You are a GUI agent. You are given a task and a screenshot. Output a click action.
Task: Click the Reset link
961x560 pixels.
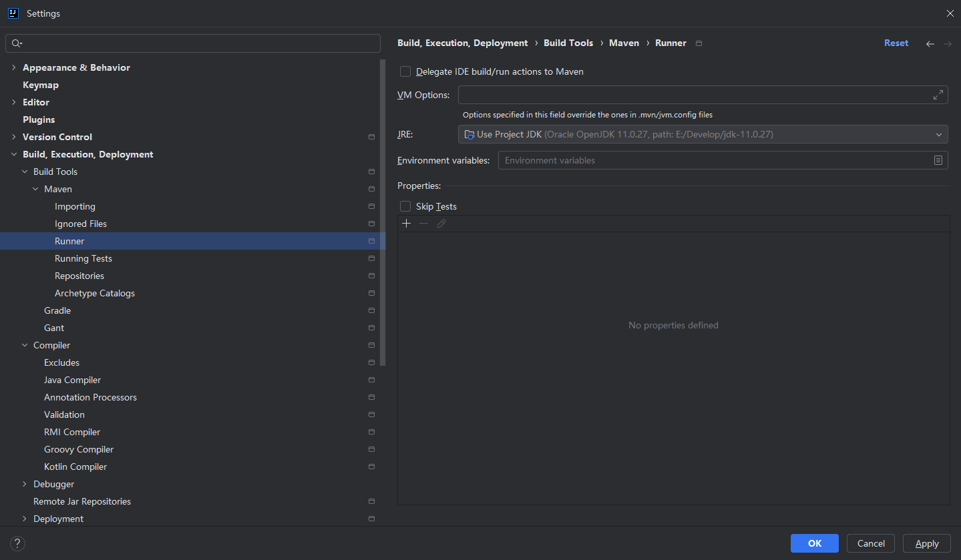pyautogui.click(x=896, y=43)
